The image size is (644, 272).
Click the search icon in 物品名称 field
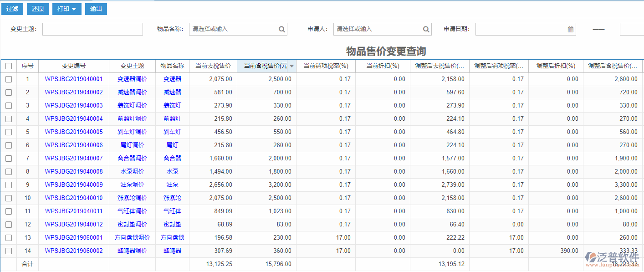[281, 29]
